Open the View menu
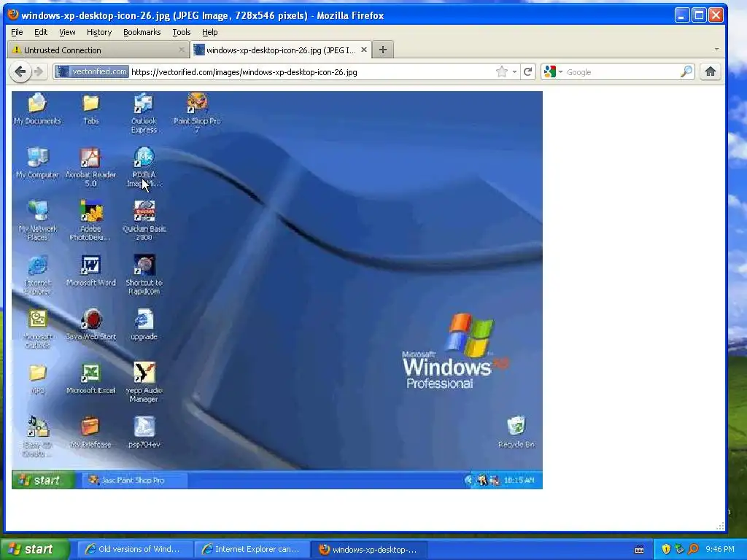 [67, 32]
